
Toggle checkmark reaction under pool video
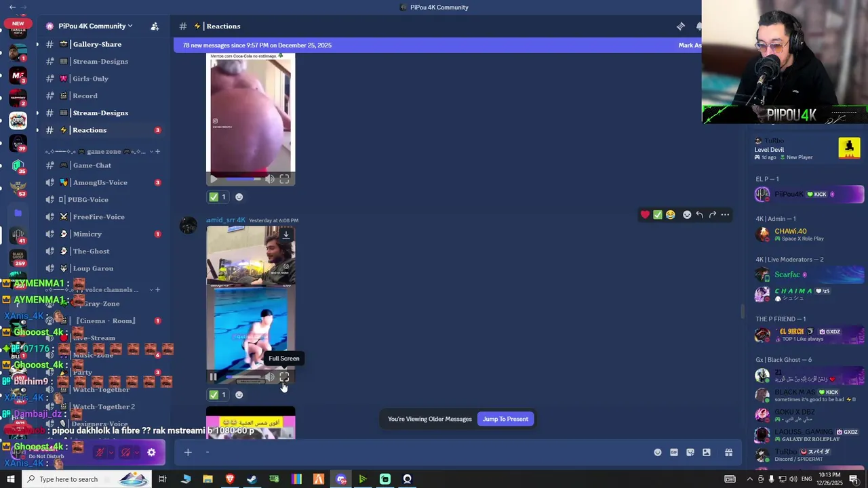[217, 394]
